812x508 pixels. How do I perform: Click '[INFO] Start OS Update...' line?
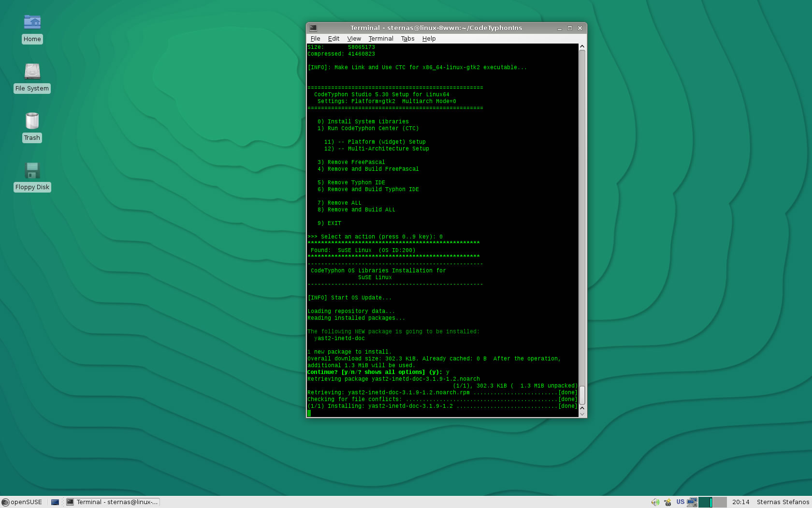tap(349, 298)
